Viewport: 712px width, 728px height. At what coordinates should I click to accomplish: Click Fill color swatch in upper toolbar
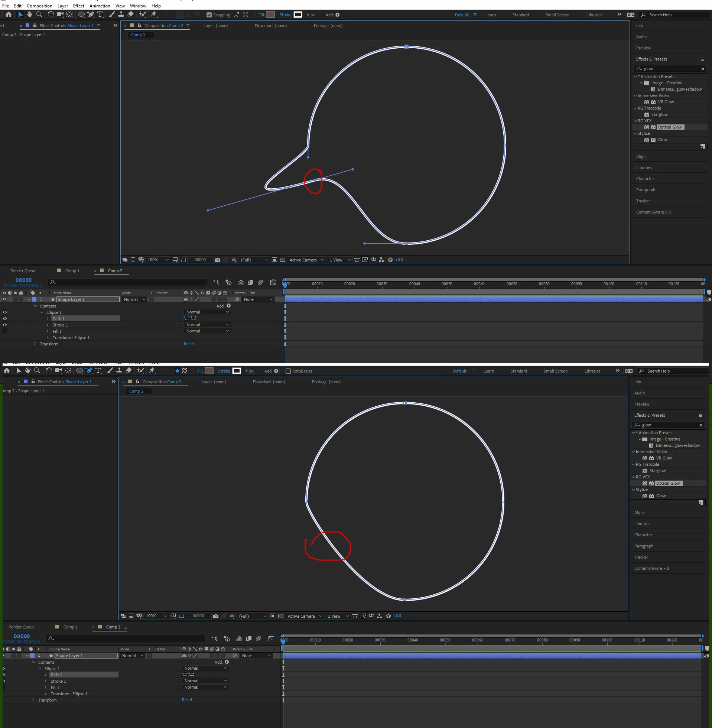270,15
